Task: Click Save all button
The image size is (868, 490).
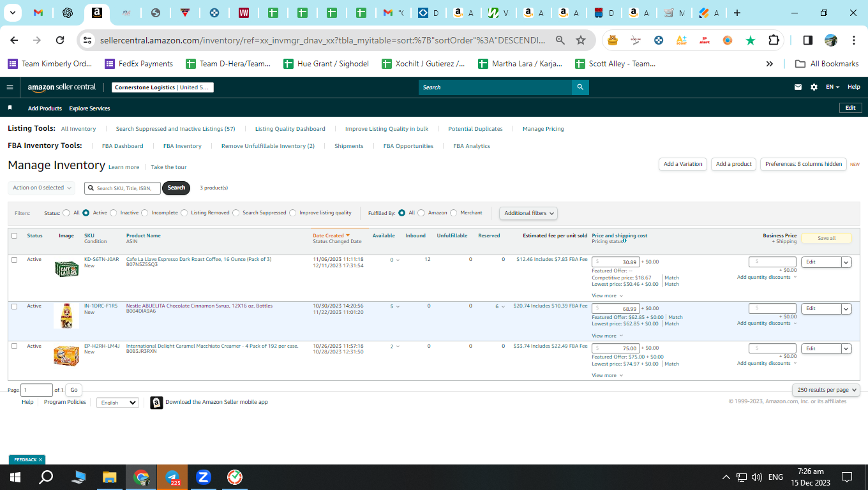Action: pos(827,238)
